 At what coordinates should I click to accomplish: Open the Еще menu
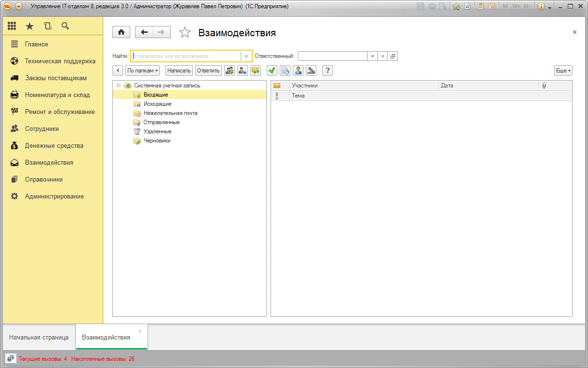563,71
